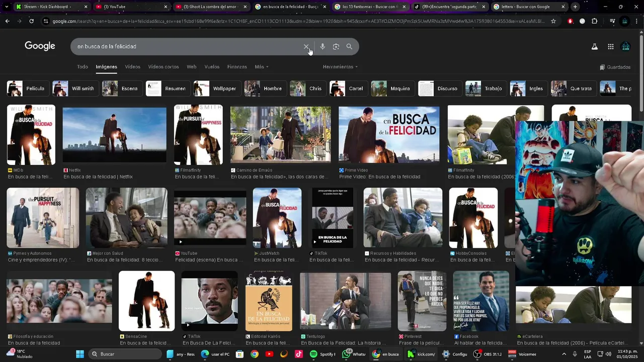Open the JustWatch poster image result
Image resolution: width=644 pixels, height=362 pixels.
[x=277, y=218]
